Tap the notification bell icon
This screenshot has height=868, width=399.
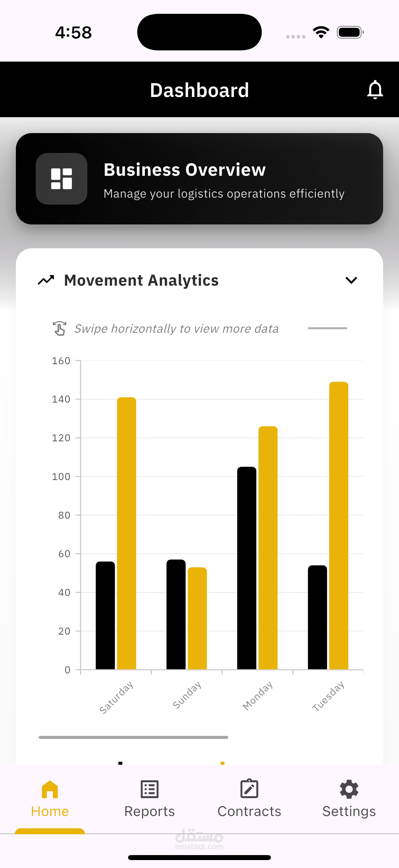pyautogui.click(x=375, y=90)
